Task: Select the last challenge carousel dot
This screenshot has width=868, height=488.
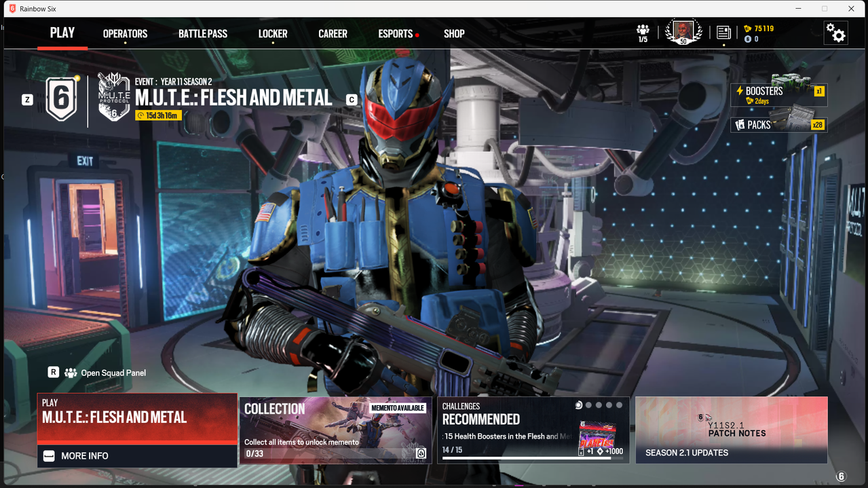Action: tap(619, 405)
